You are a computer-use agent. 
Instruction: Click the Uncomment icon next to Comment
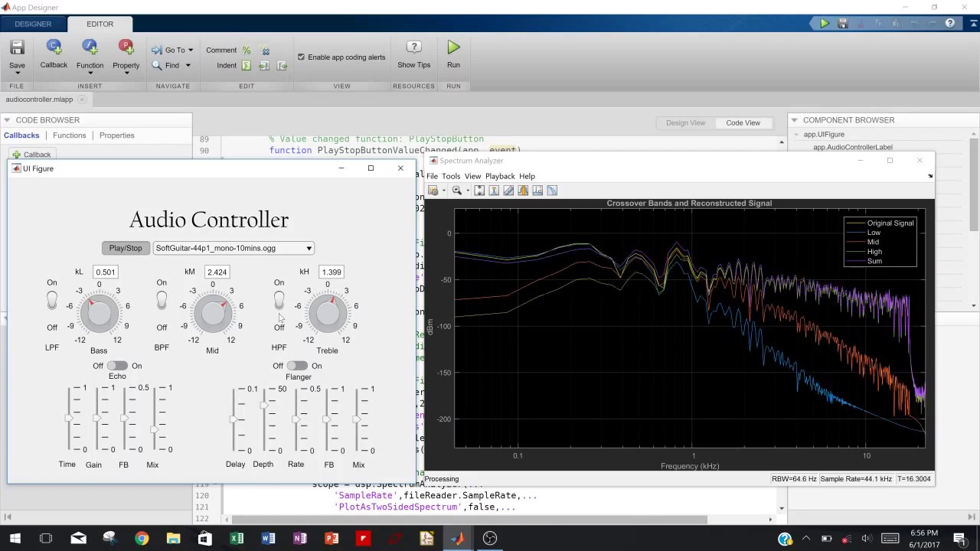264,51
